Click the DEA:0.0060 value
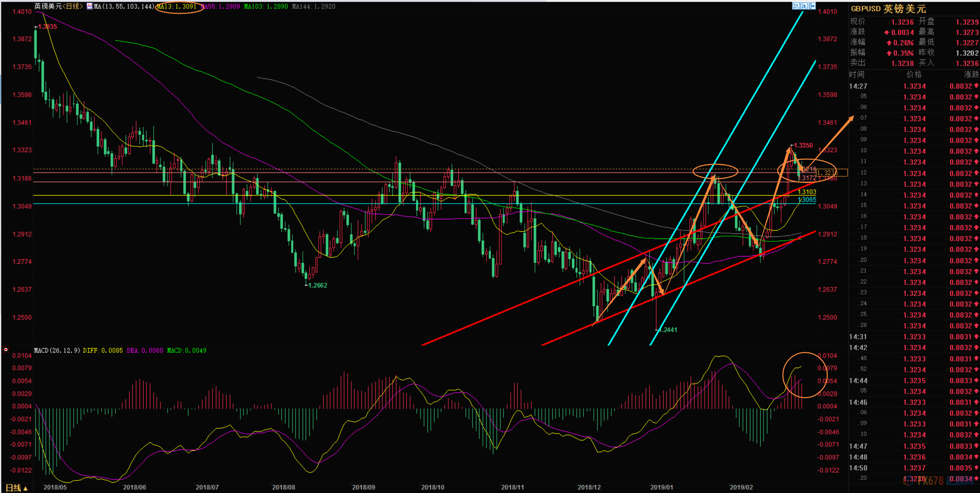The height and width of the screenshot is (493, 980). pos(144,350)
